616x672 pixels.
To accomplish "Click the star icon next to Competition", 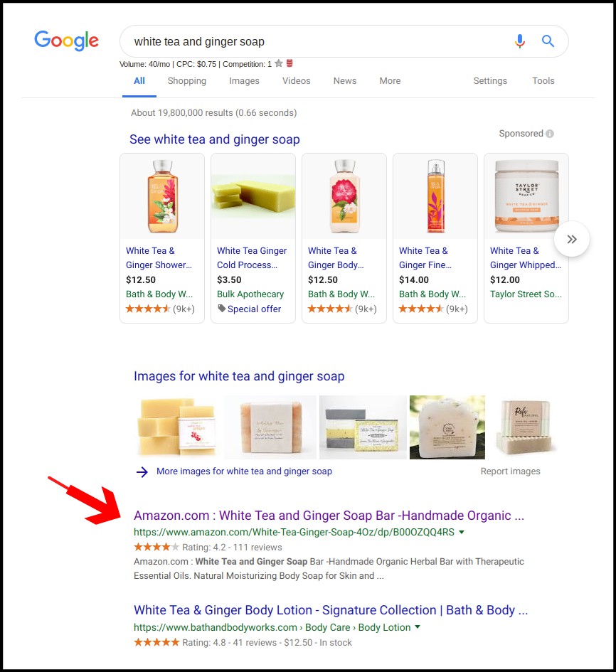I will (x=279, y=63).
